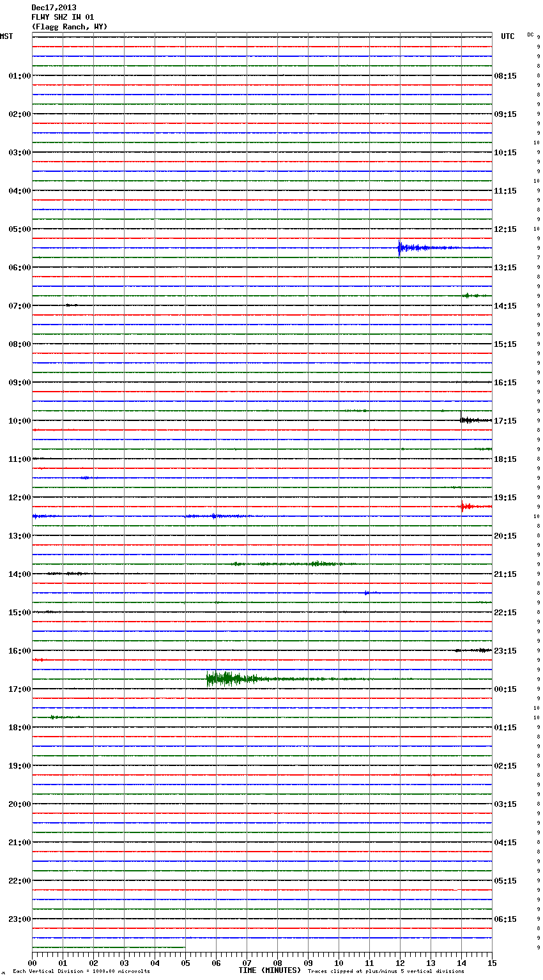The image size is (543, 980).
Task: Click the MST timezone label
Action: coord(6,36)
